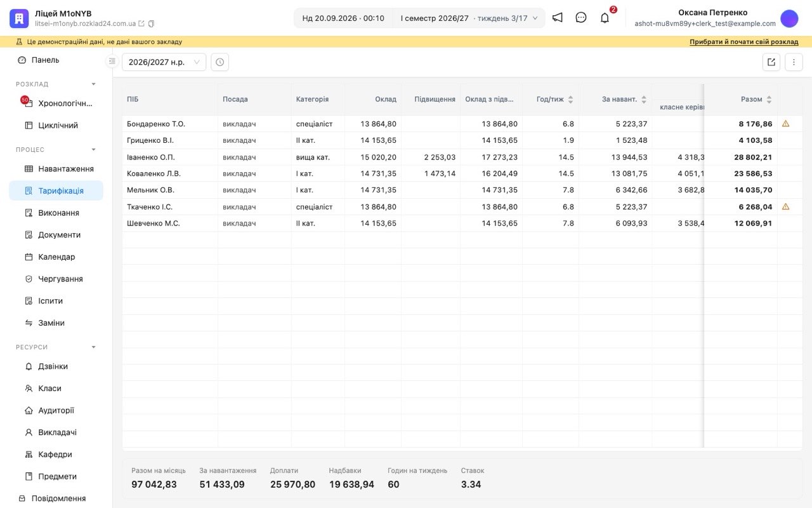This screenshot has height=508, width=812.
Task: Click the user avatar circle
Action: tap(789, 18)
